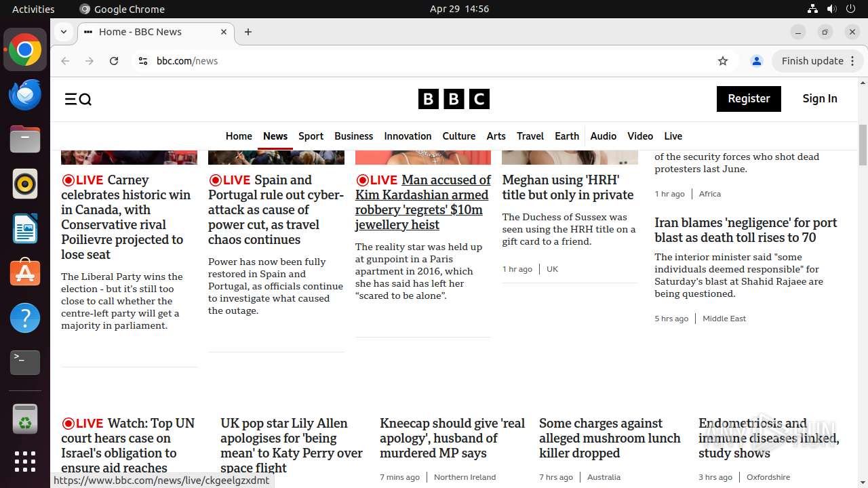Open Thunderbird mail from the dock
868x488 pixels.
pyautogui.click(x=25, y=95)
